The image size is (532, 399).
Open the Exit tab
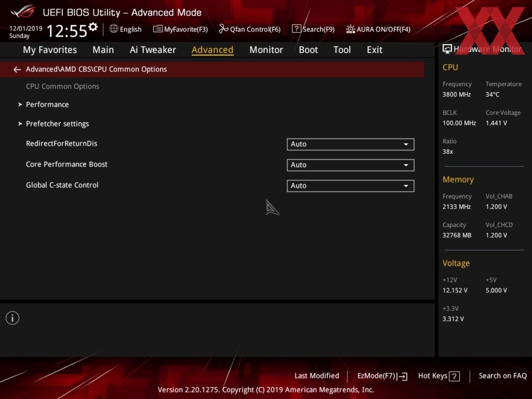click(x=374, y=50)
